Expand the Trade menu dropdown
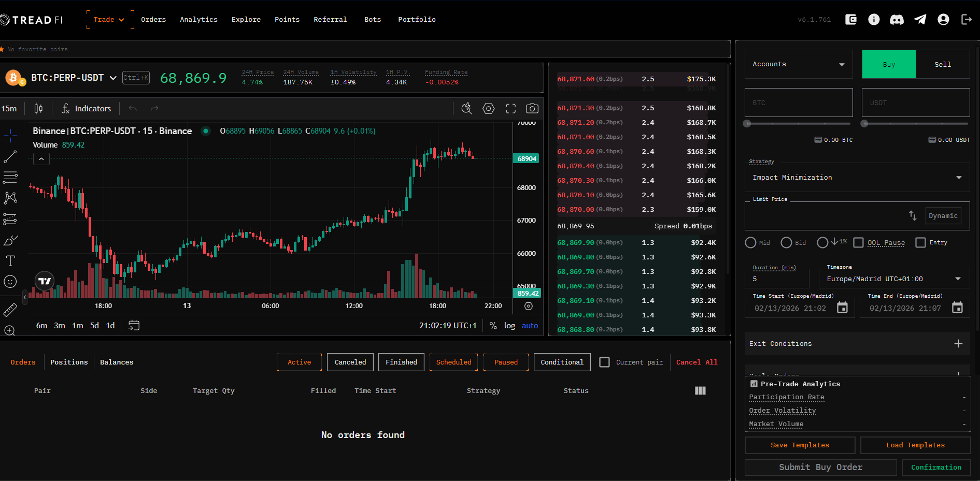 [109, 20]
